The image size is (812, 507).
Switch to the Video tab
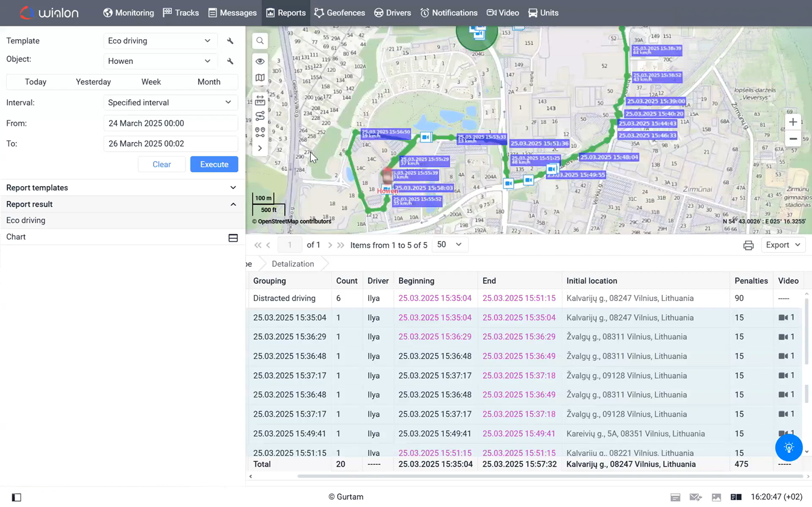(503, 13)
